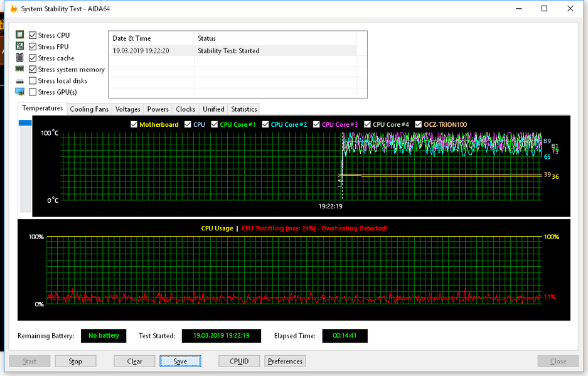Click the disk drive icon beside local disks
Viewport: 588px width, 376px height.
(20, 81)
